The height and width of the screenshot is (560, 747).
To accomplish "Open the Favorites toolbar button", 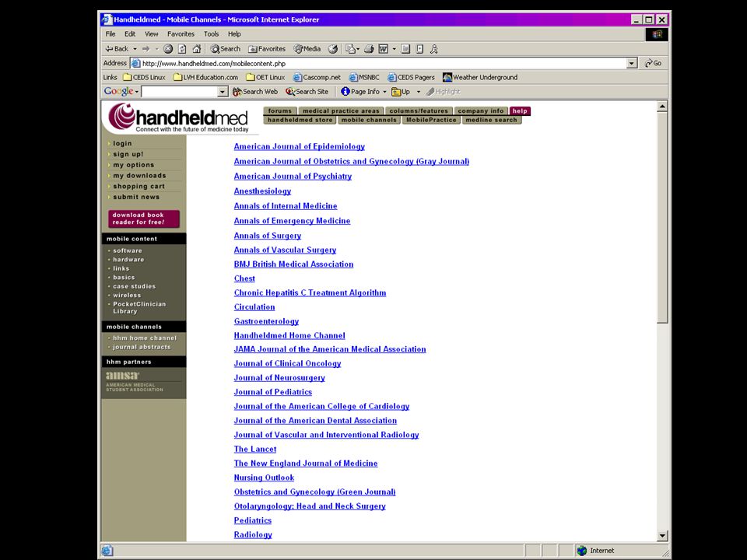I will click(267, 48).
